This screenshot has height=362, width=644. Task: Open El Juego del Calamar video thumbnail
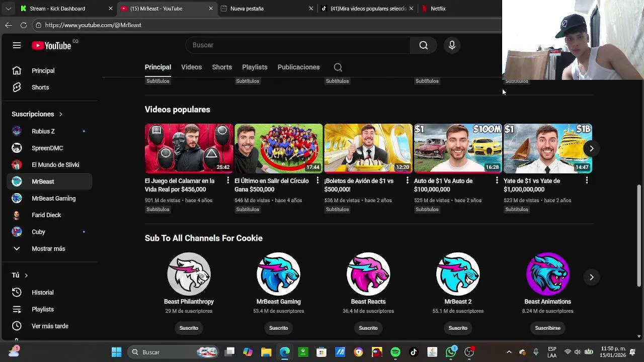click(x=189, y=148)
